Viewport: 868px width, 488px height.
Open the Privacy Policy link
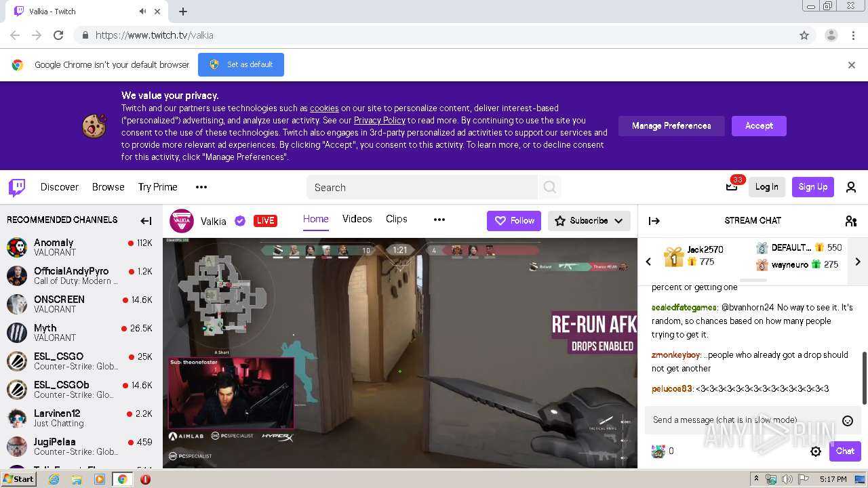click(380, 121)
